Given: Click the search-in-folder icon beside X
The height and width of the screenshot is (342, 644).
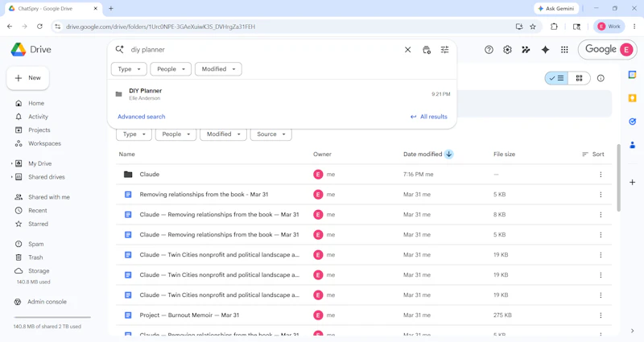Looking at the screenshot, I should (x=427, y=50).
